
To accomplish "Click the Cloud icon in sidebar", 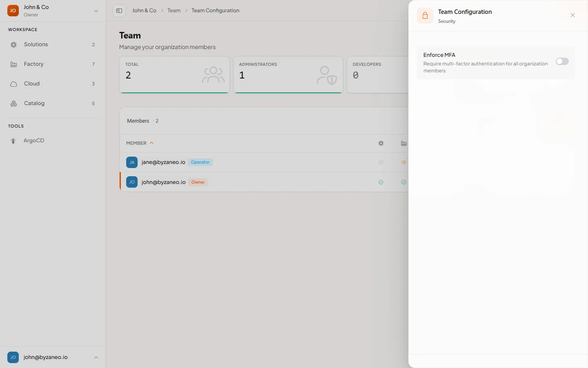I will point(14,84).
